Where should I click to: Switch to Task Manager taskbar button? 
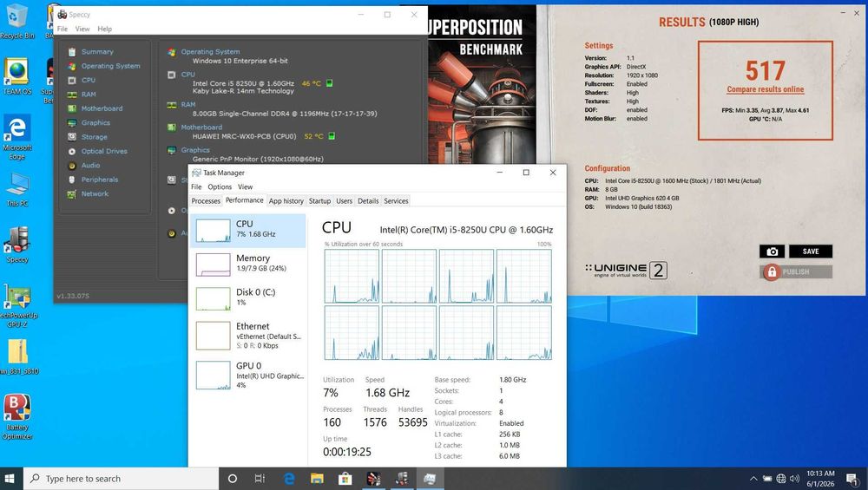click(431, 479)
